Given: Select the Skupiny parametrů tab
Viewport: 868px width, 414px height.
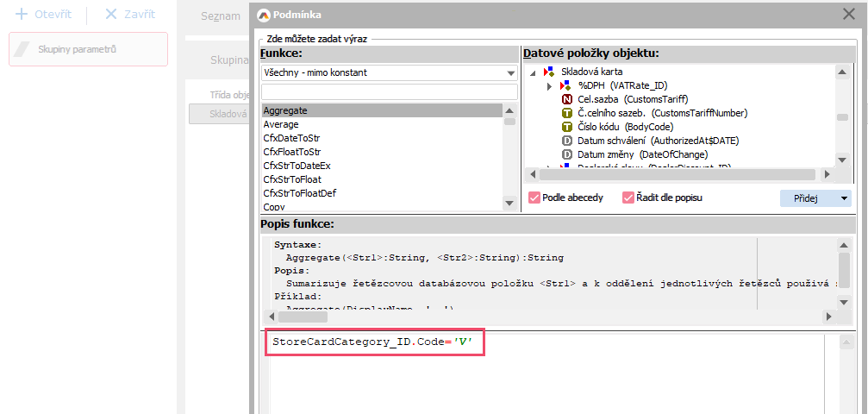Looking at the screenshot, I should 88,49.
